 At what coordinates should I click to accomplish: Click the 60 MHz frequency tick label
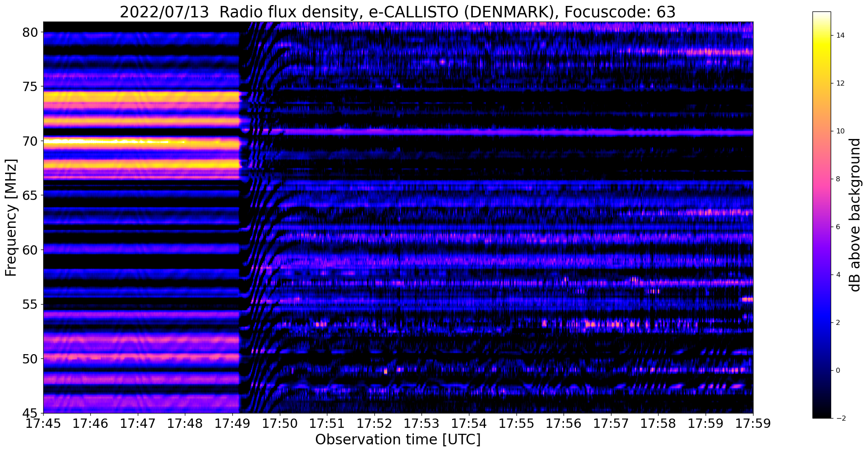[x=31, y=250]
